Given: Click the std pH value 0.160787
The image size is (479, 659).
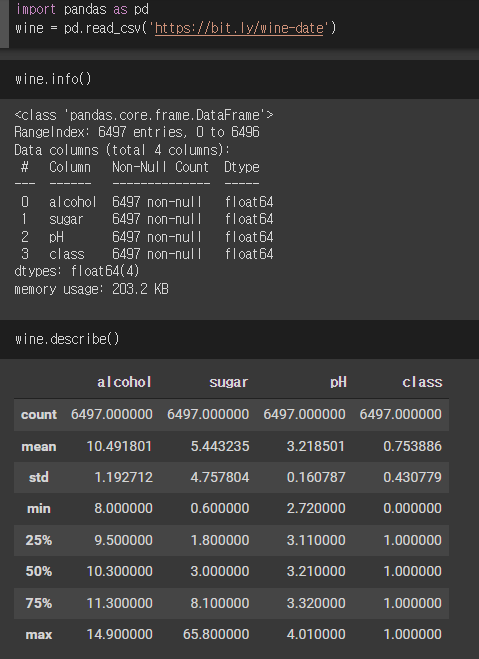Looking at the screenshot, I should 316,477.
